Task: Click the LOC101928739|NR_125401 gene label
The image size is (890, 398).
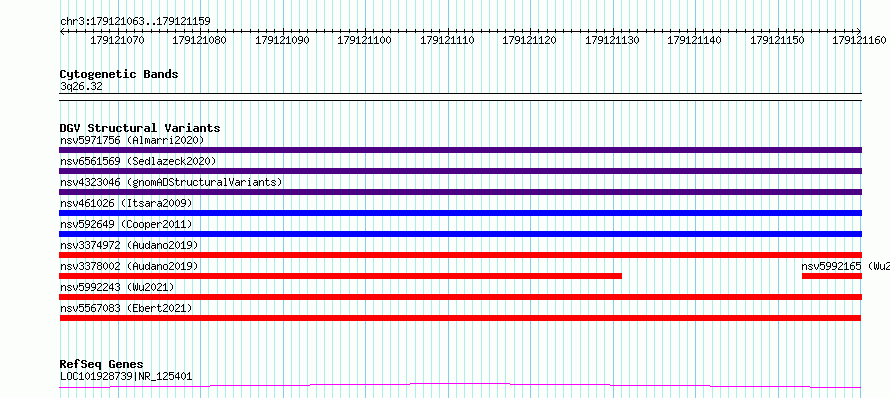Action: (126, 376)
